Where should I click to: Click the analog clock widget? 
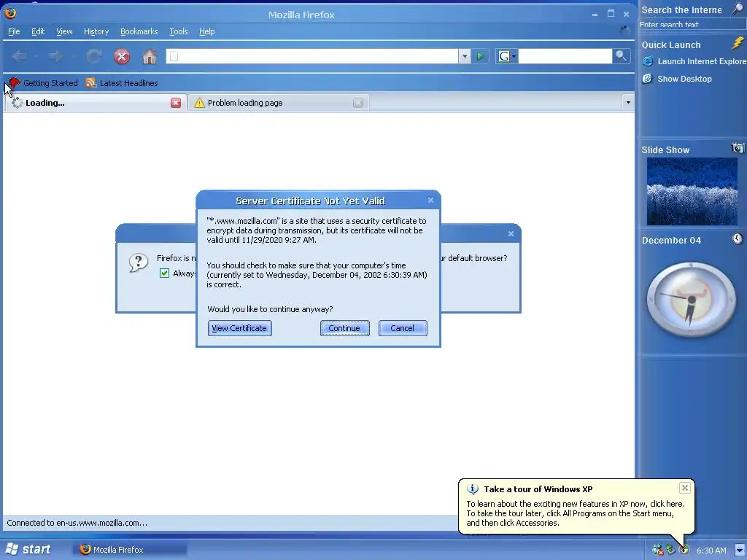click(x=691, y=300)
